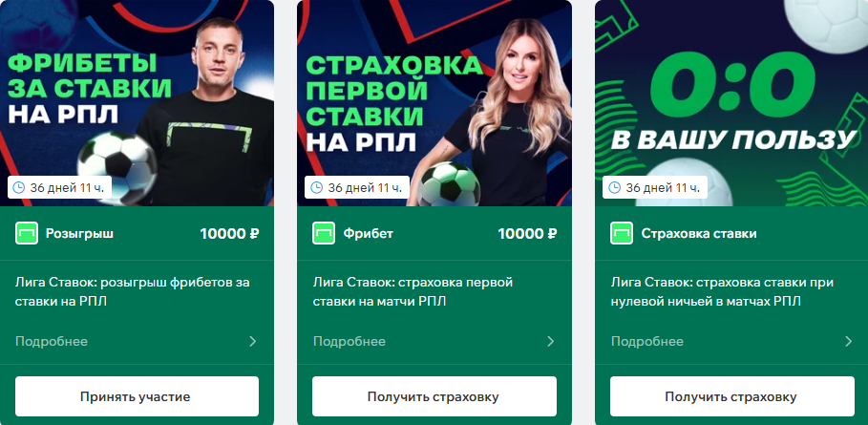Open the Фрибеты за ставки на РПЛ banner
This screenshot has width=868, height=425.
[137, 103]
